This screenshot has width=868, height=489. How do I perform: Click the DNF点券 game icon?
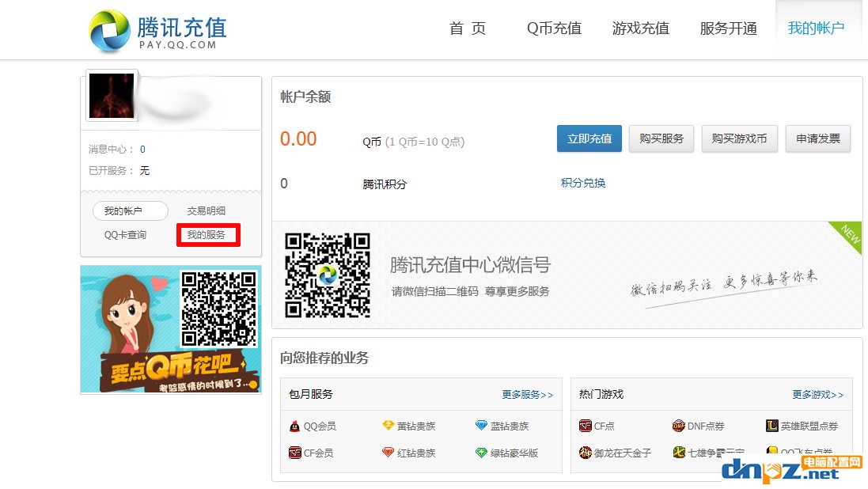coord(678,426)
